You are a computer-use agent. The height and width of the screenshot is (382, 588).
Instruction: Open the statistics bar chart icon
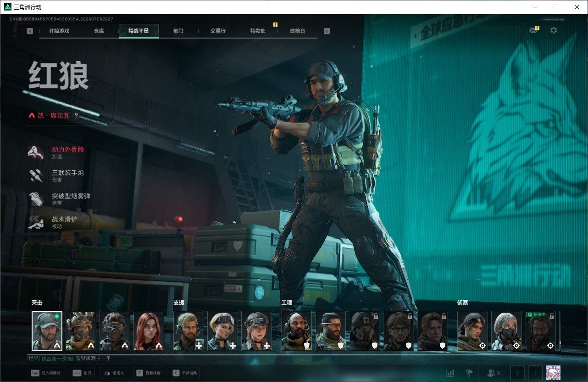click(x=450, y=373)
